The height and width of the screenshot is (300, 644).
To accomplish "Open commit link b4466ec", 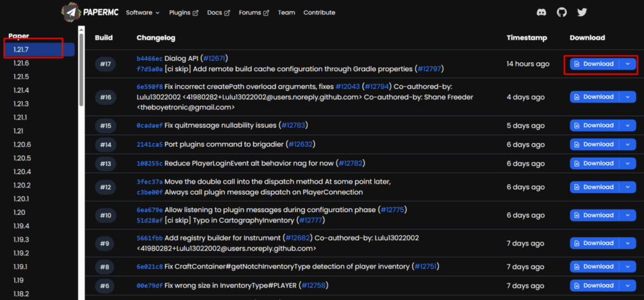I will click(150, 58).
